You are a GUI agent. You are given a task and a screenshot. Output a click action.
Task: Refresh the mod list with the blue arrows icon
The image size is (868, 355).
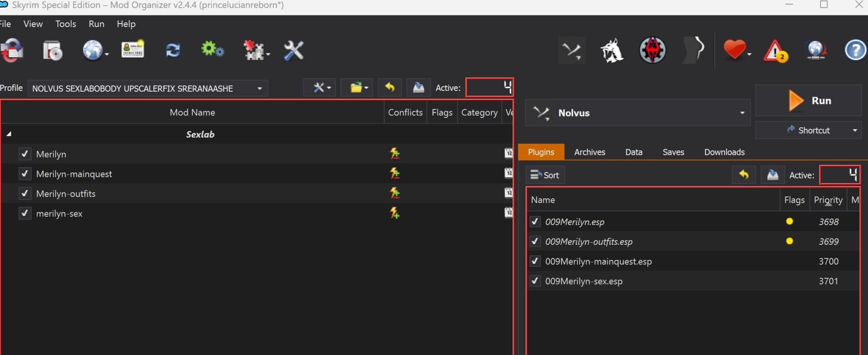[x=173, y=50]
